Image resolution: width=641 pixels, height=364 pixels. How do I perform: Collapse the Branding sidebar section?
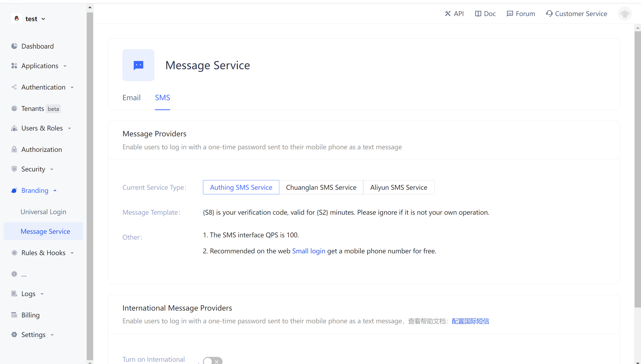click(x=35, y=191)
